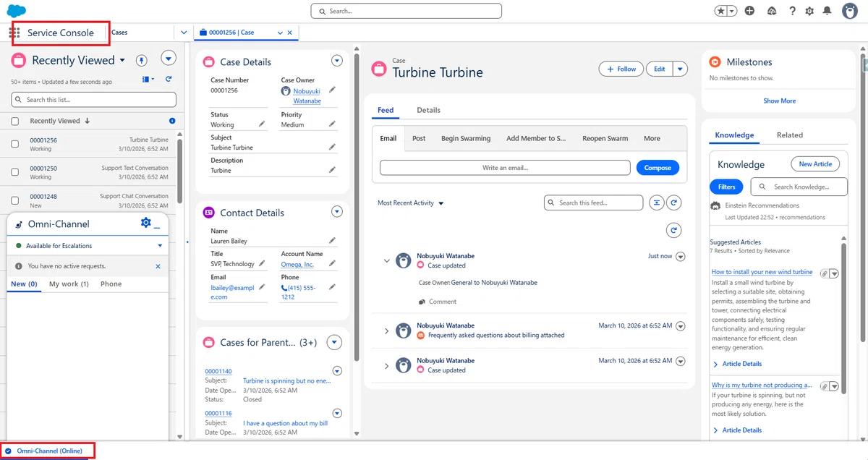Change the Most Recent Activity sort
Viewport: 868px width, 460px height.
(411, 203)
